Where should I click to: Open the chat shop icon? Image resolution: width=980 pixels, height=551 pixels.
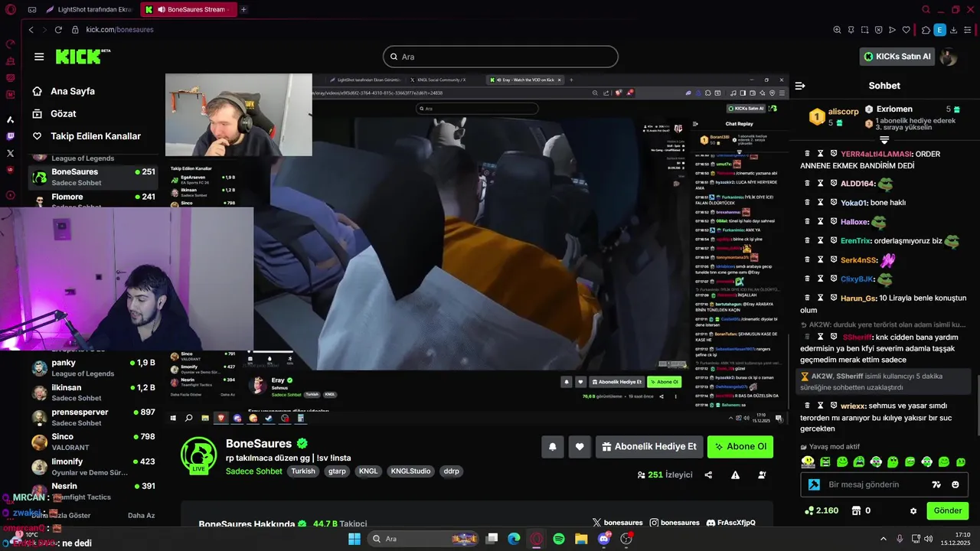click(x=856, y=510)
